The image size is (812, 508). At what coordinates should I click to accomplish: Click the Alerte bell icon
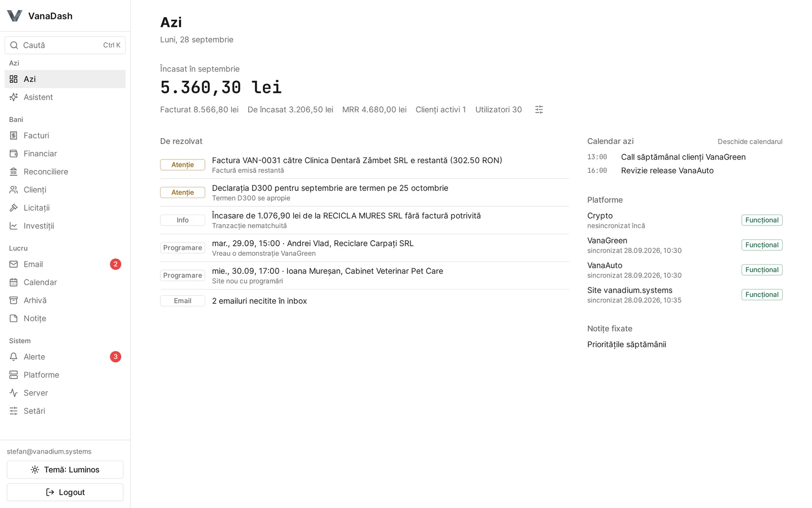pyautogui.click(x=14, y=357)
